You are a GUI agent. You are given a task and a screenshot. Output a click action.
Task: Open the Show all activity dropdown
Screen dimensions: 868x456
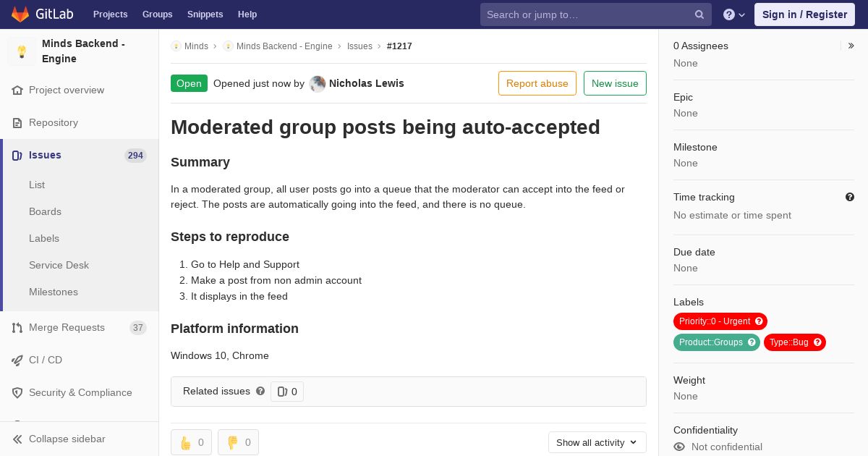pos(597,442)
